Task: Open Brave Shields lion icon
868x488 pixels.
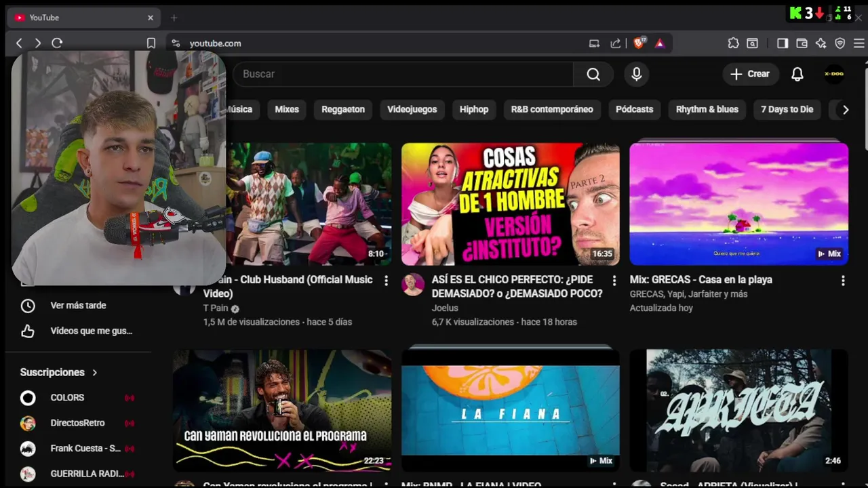Action: [x=639, y=43]
